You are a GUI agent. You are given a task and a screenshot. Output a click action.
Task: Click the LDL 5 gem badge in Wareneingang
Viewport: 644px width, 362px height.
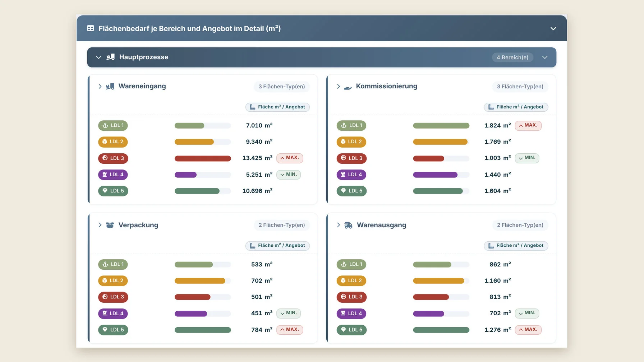[113, 191]
